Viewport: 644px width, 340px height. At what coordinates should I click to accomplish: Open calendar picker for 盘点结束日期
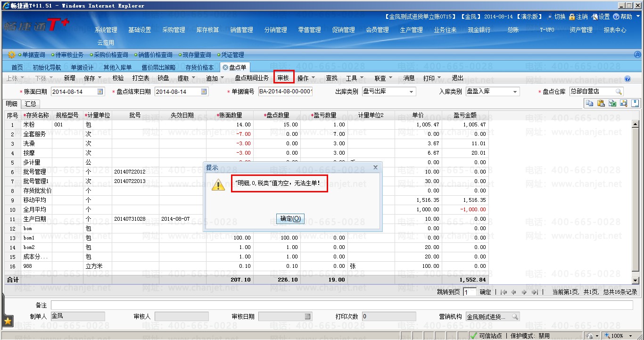204,91
